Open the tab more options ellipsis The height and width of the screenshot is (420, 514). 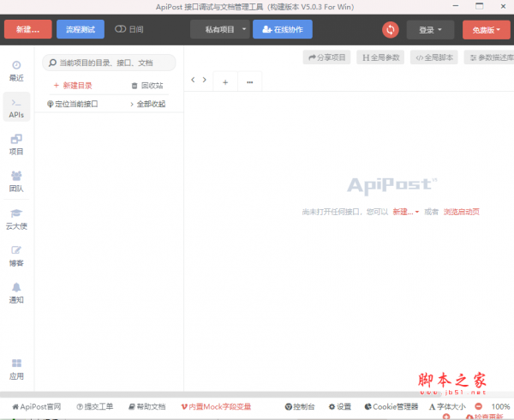pyautogui.click(x=250, y=82)
